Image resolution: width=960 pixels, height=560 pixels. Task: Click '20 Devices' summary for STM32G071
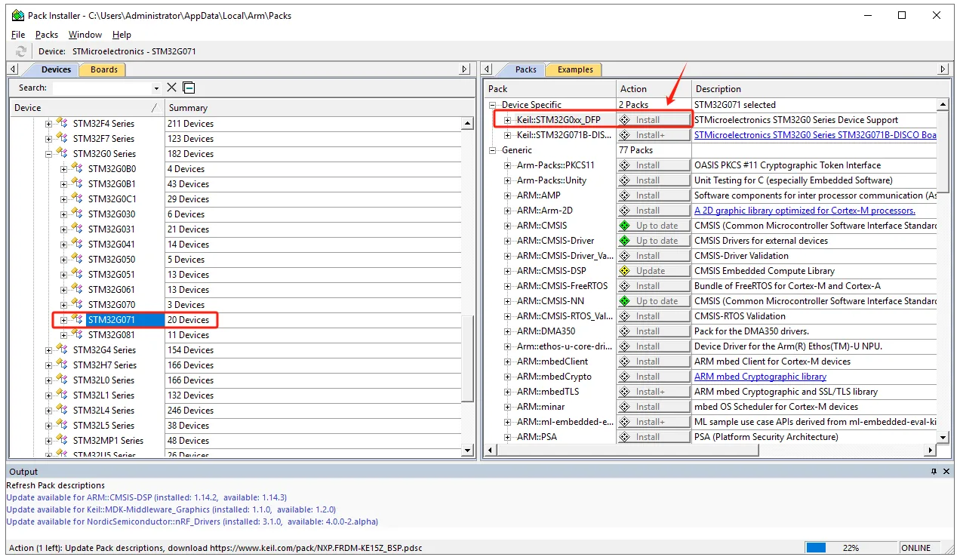click(x=189, y=320)
